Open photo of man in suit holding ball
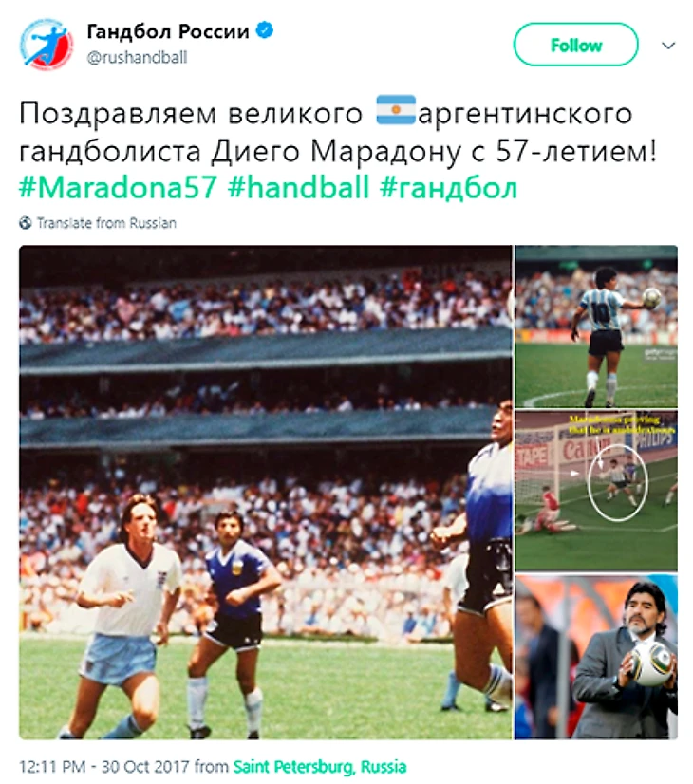 click(x=596, y=657)
